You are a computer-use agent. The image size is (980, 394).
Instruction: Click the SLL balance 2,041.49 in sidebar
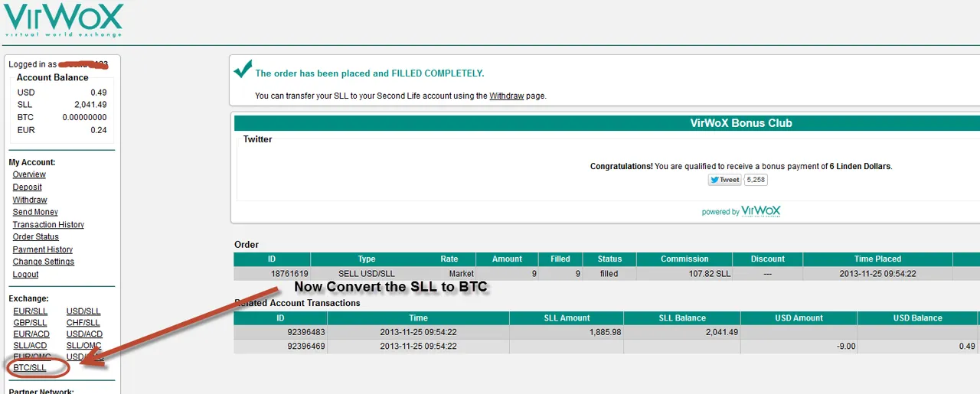pos(90,105)
